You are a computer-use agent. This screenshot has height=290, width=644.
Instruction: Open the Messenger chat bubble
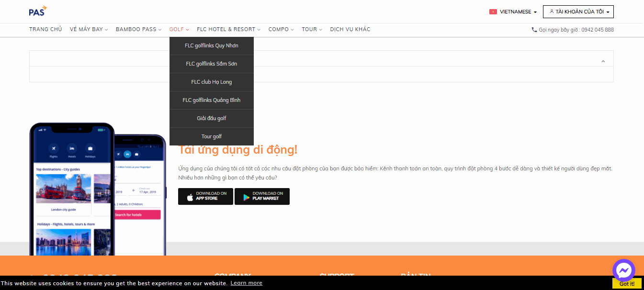pyautogui.click(x=623, y=270)
